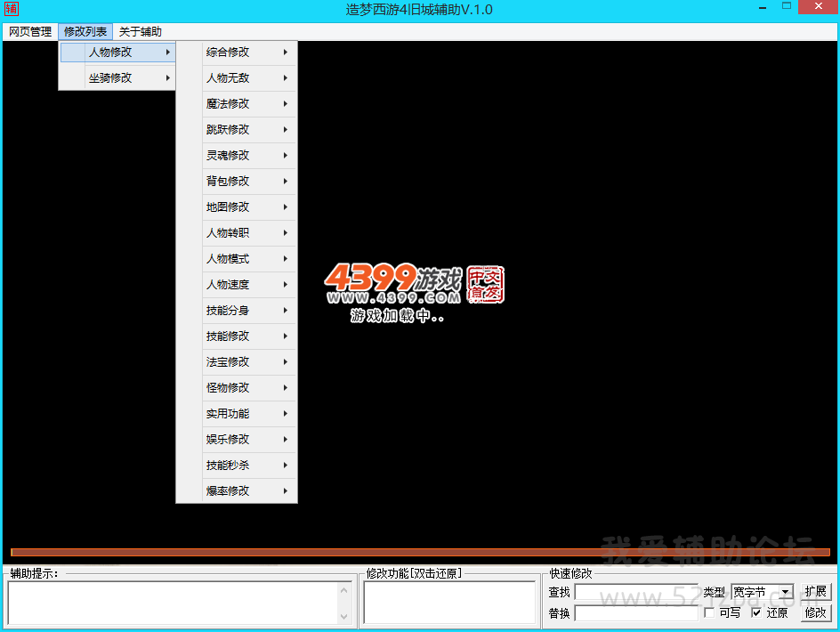
Task: Open 技能修改 submenu item
Action: click(237, 336)
